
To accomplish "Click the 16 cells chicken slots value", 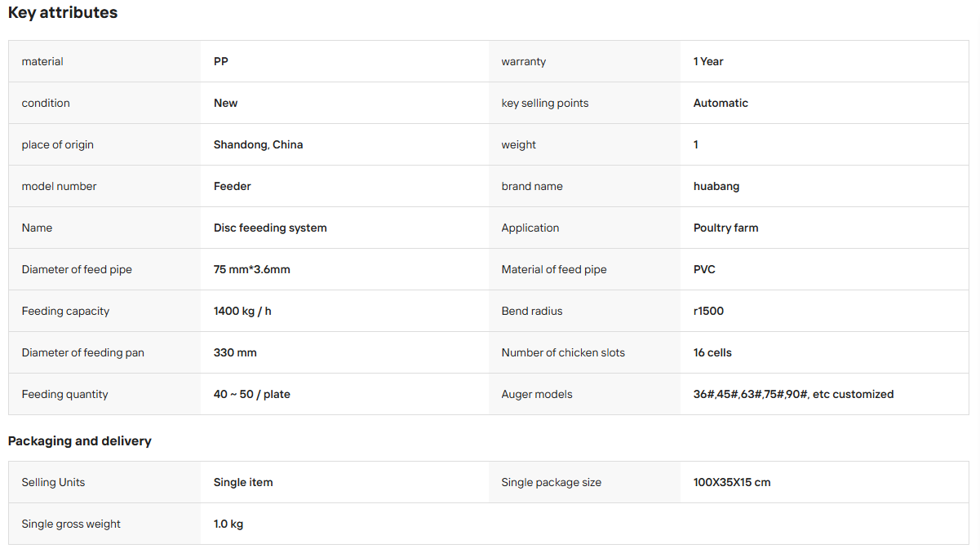I will 712,352.
